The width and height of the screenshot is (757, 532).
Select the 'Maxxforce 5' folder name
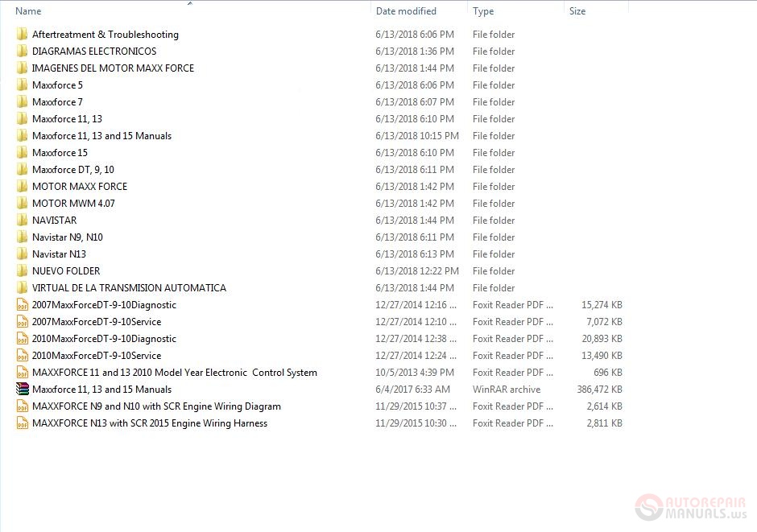(57, 85)
